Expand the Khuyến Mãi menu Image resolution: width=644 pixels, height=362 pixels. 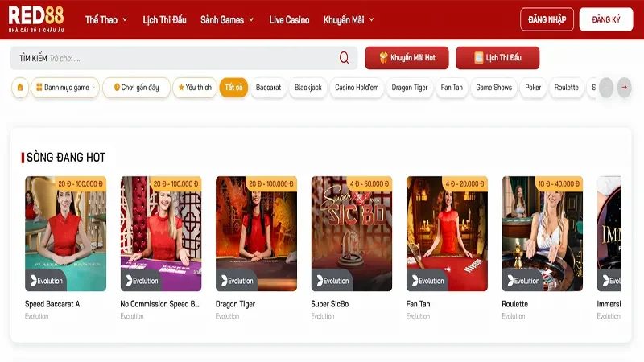point(349,19)
